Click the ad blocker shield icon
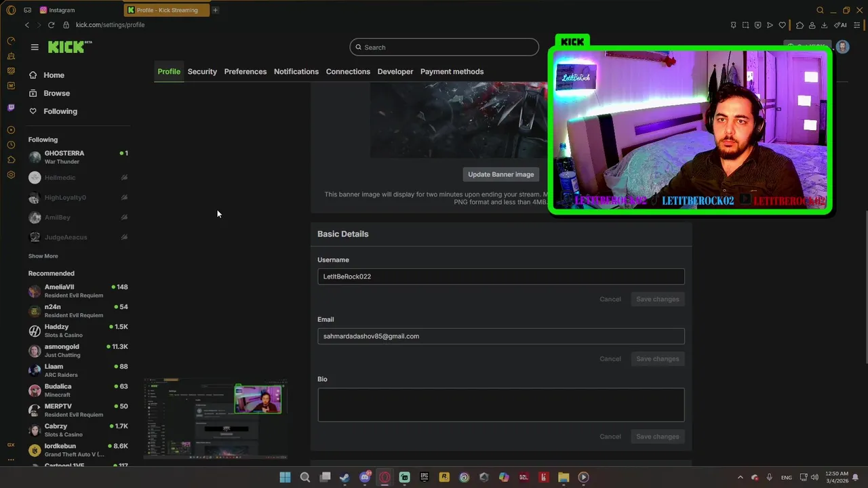This screenshot has height=488, width=868. pos(757,25)
